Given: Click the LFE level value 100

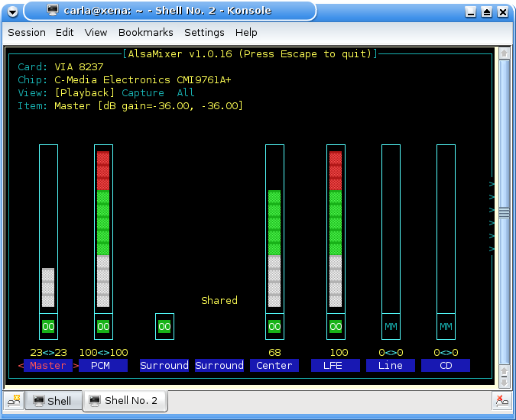Looking at the screenshot, I should coord(339,353).
